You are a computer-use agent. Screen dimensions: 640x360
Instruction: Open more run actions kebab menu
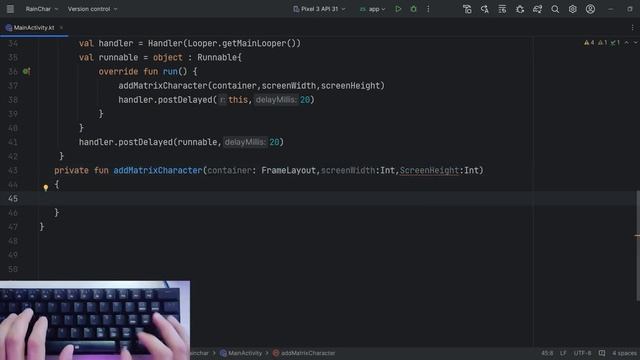coord(428,9)
